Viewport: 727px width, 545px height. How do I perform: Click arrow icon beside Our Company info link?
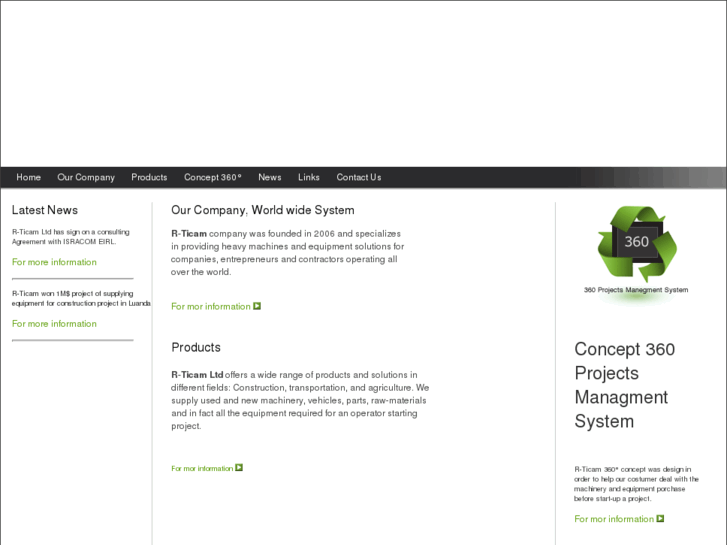point(257,306)
